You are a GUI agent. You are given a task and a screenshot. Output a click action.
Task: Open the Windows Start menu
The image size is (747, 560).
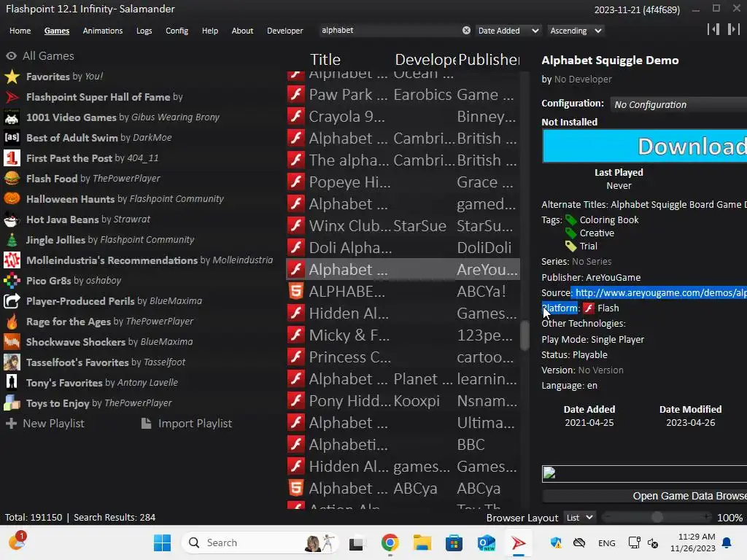tap(162, 542)
